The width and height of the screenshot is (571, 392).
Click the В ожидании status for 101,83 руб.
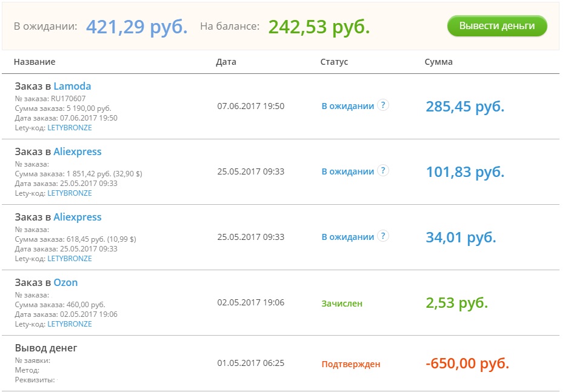pyautogui.click(x=347, y=171)
